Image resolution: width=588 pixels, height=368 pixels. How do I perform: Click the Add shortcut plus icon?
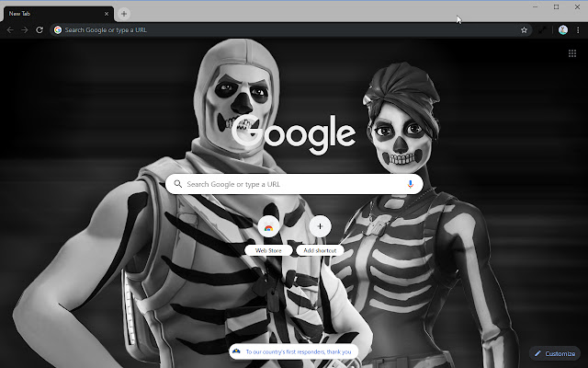click(x=321, y=226)
